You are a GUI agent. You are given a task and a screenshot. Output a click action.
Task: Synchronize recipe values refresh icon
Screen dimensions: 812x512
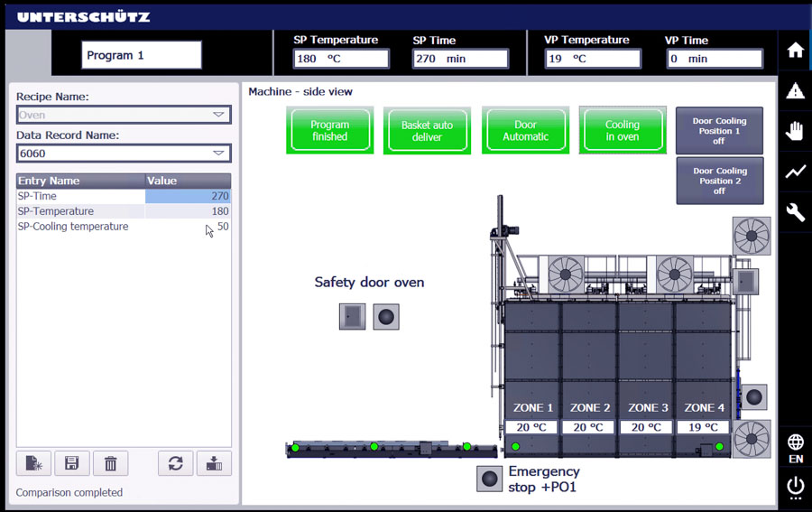pyautogui.click(x=176, y=462)
